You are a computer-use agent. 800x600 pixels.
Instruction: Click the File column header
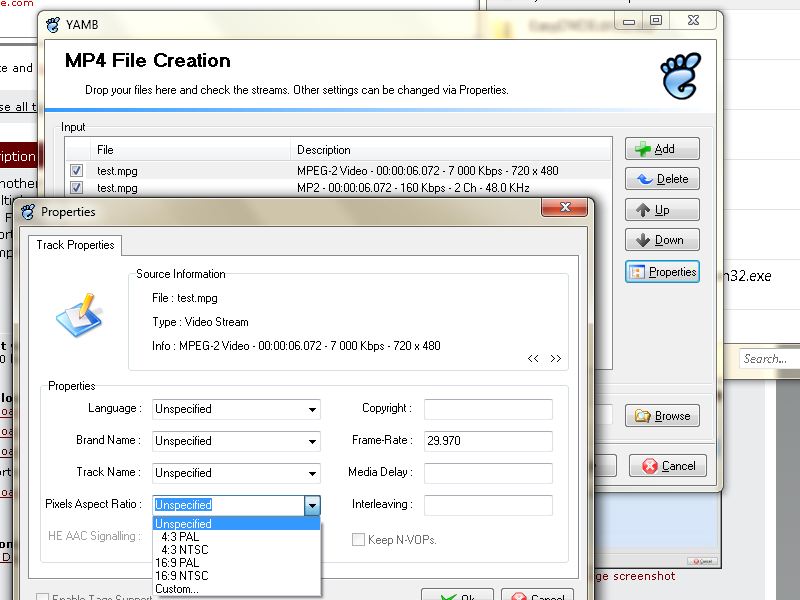[191, 150]
